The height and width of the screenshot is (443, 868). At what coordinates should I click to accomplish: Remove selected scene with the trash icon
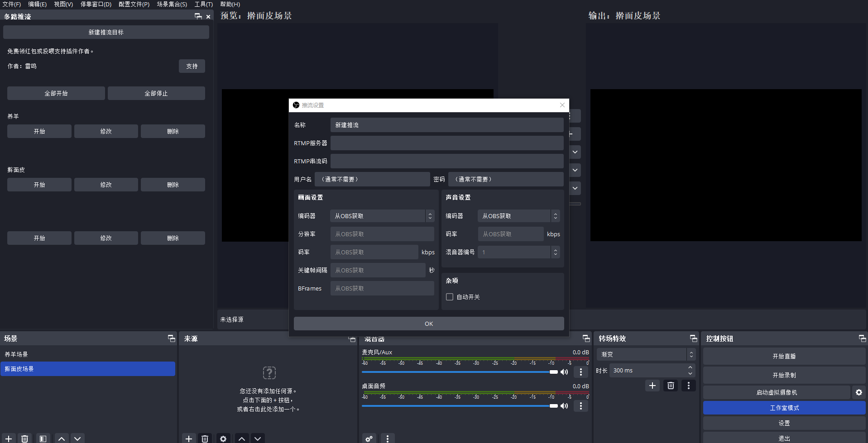25,438
